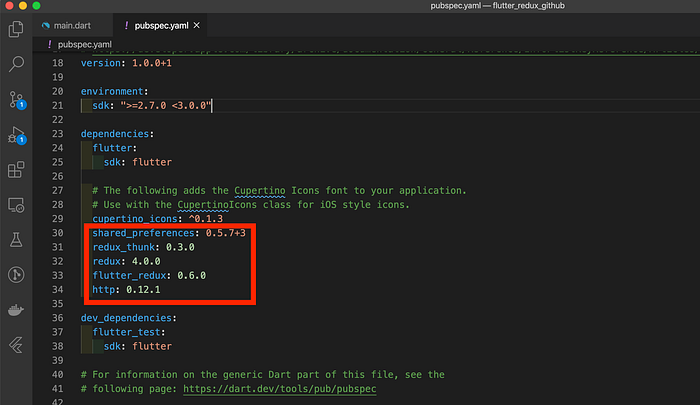Open the Extensions view icon
The width and height of the screenshot is (700, 405).
tap(16, 170)
